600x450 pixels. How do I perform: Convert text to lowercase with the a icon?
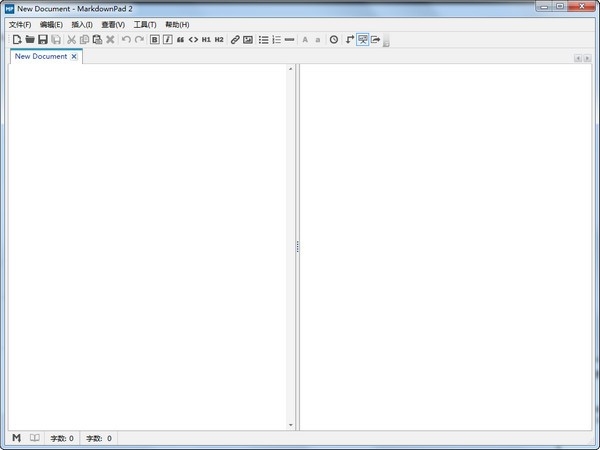[318, 40]
